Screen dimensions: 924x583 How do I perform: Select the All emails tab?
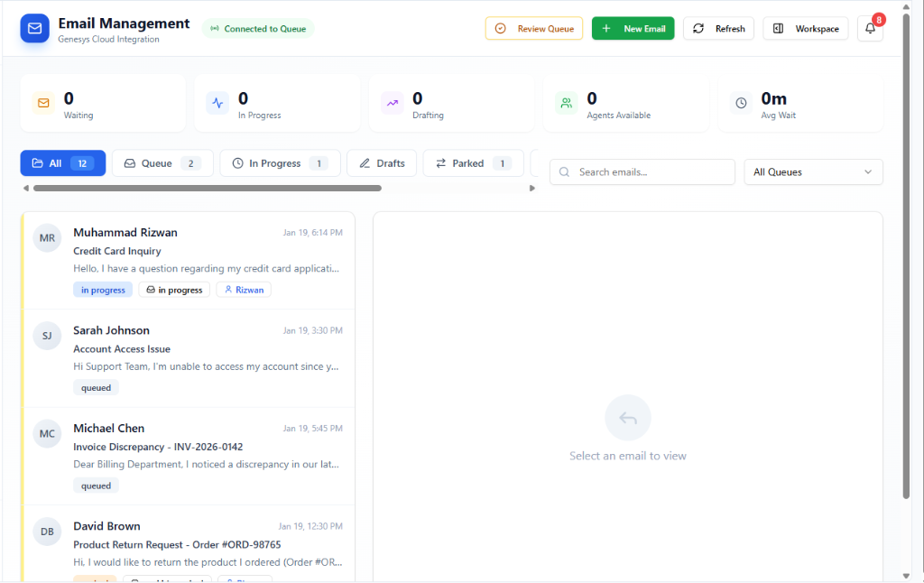coord(63,163)
